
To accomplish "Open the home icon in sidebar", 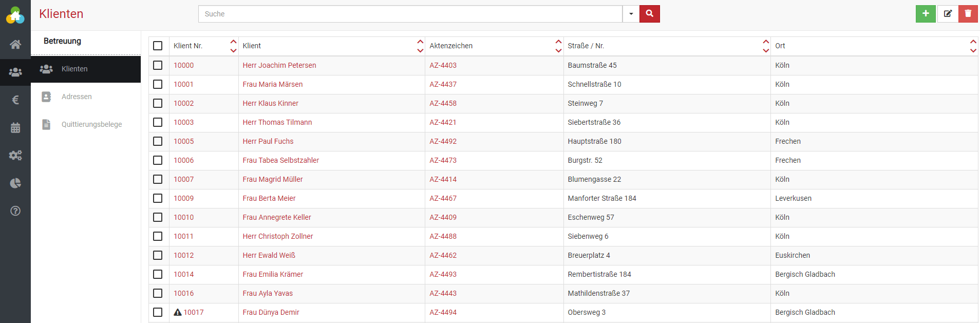I will pyautogui.click(x=15, y=45).
